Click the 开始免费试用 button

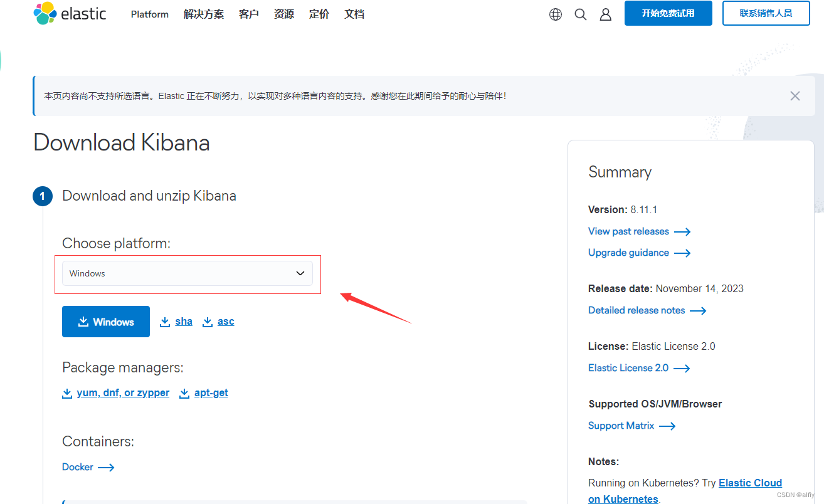tap(668, 13)
